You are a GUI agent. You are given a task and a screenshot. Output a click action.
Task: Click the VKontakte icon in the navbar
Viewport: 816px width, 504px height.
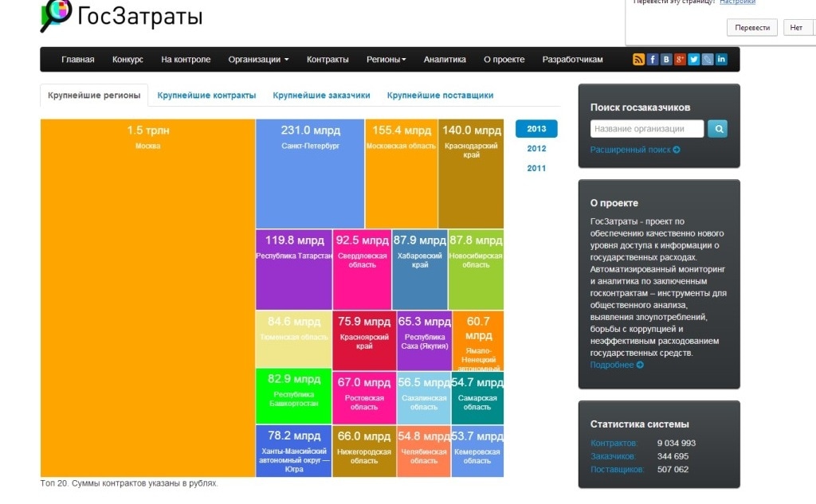click(666, 59)
